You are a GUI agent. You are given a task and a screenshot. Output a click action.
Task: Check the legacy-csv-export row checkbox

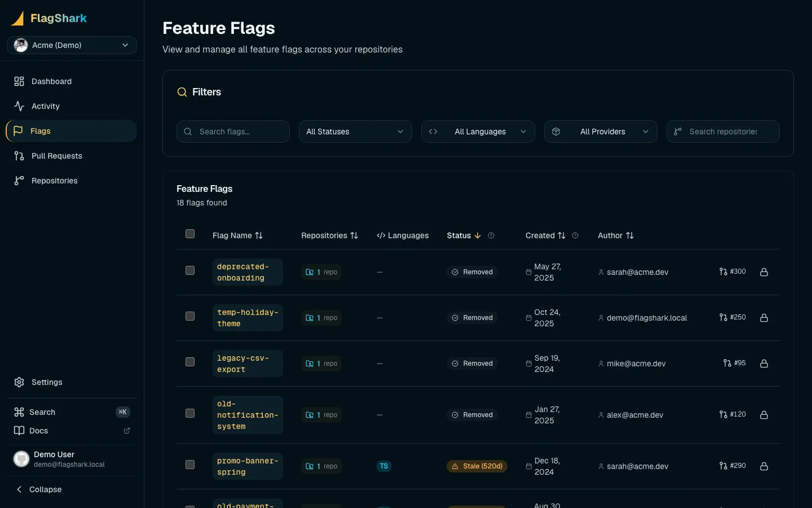pyautogui.click(x=190, y=362)
